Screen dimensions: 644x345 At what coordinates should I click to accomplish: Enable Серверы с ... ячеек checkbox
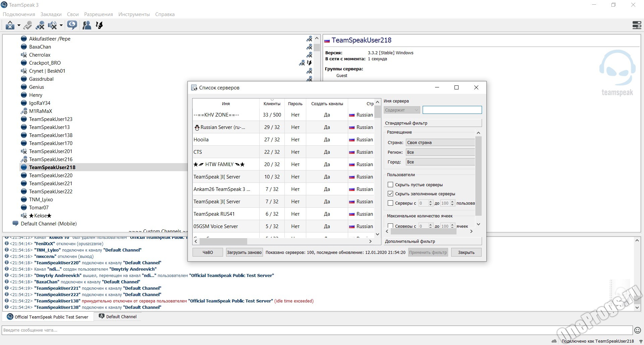click(x=390, y=226)
